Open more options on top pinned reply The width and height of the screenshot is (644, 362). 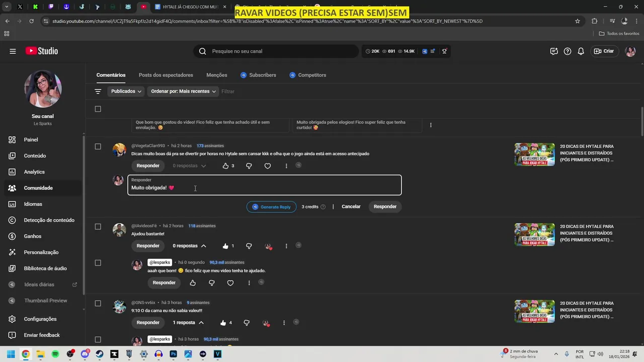coord(431,125)
